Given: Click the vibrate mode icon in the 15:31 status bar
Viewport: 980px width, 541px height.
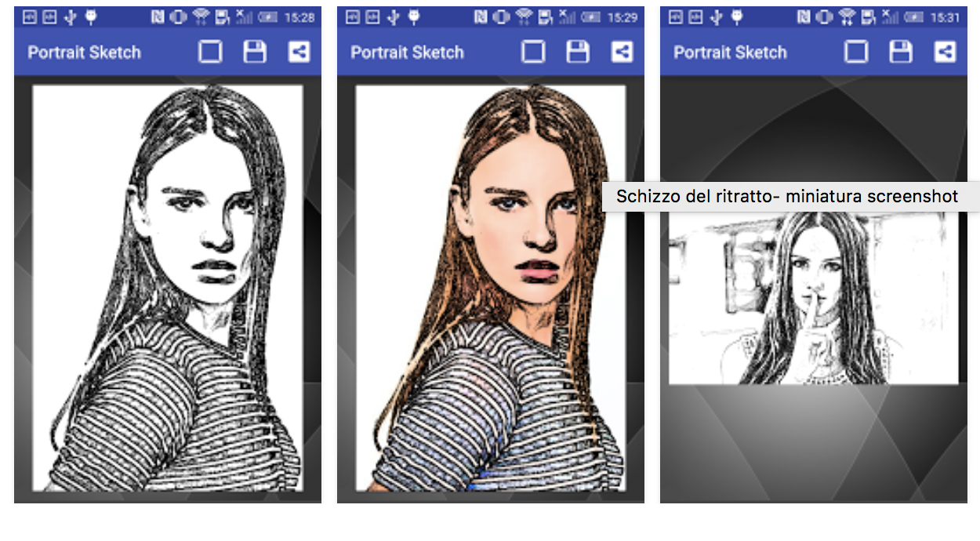Looking at the screenshot, I should click(824, 17).
